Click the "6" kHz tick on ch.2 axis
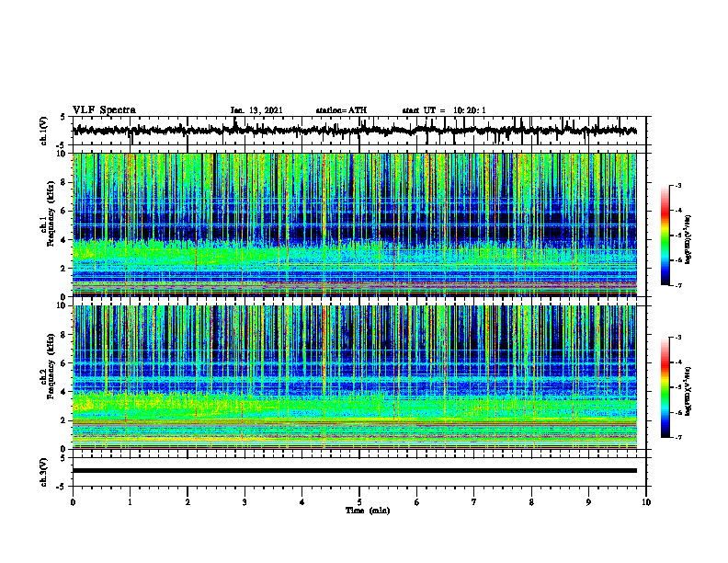Screen dimensions: 728x563 tap(63, 363)
